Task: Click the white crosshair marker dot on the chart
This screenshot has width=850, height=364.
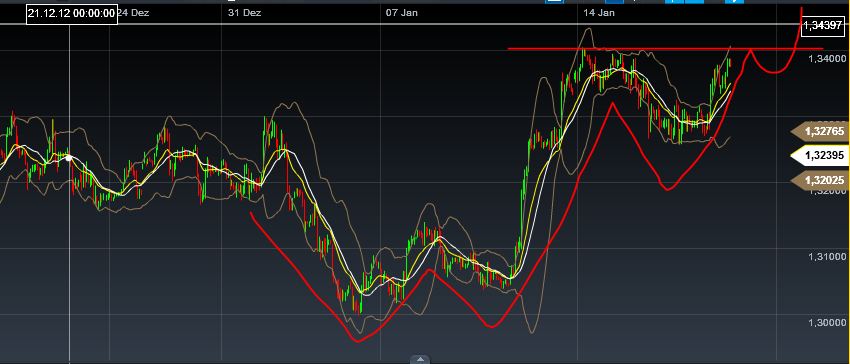Action: click(69, 158)
